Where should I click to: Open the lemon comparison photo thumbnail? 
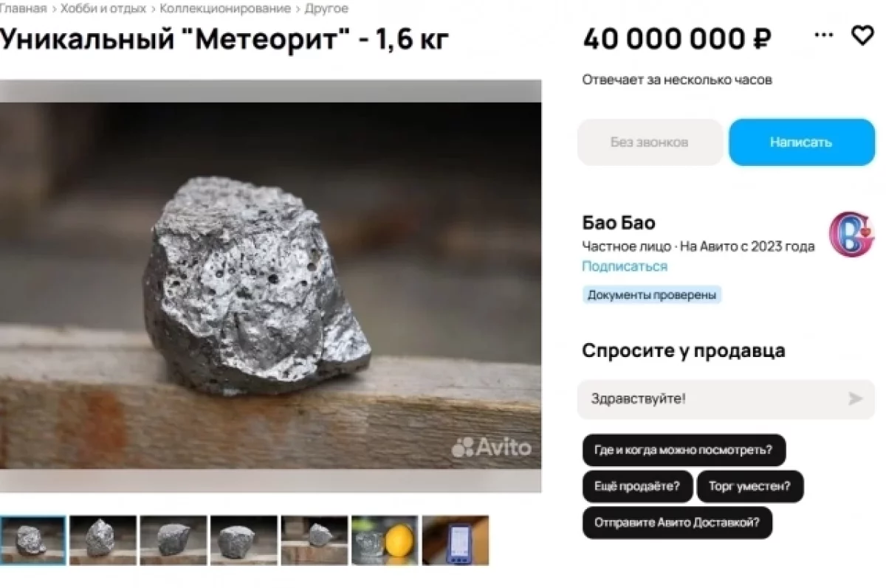[385, 540]
